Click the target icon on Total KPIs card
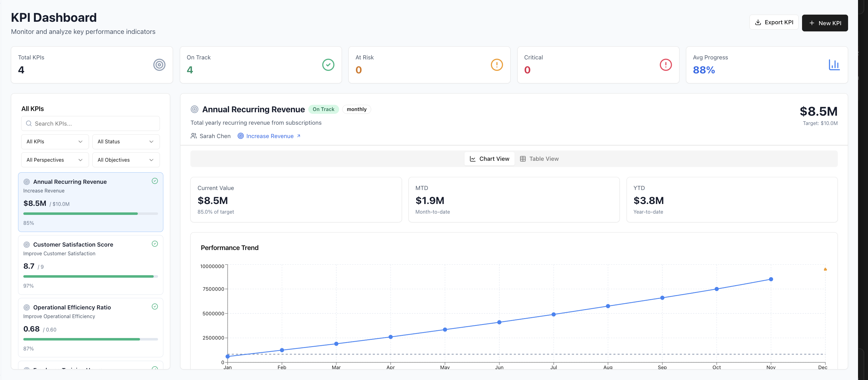Image resolution: width=868 pixels, height=380 pixels. coord(159,65)
